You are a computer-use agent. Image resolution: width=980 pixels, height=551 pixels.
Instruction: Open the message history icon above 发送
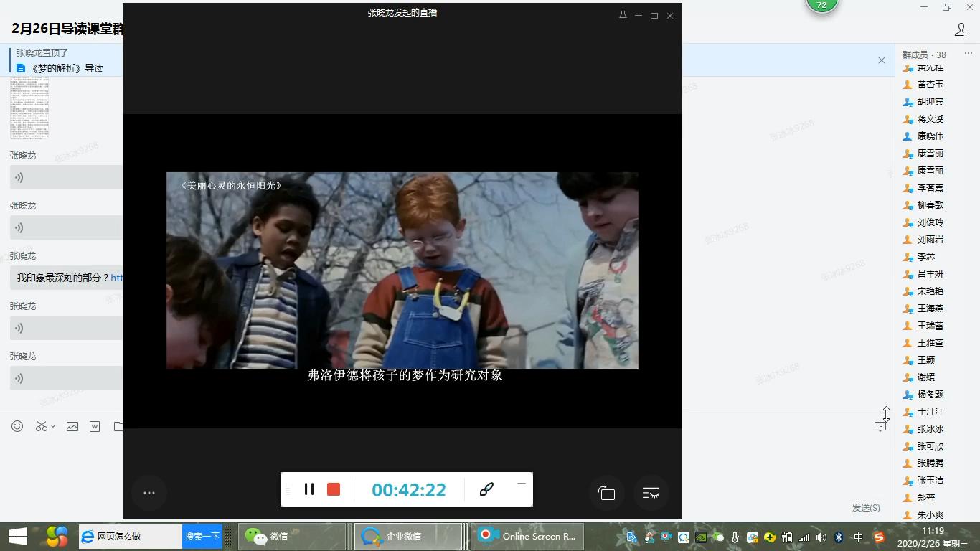pos(880,426)
